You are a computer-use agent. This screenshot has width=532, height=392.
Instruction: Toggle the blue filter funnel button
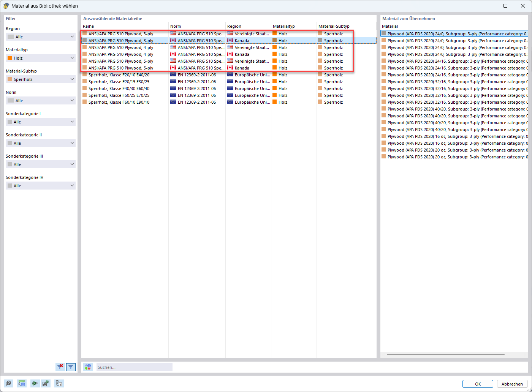(71, 367)
